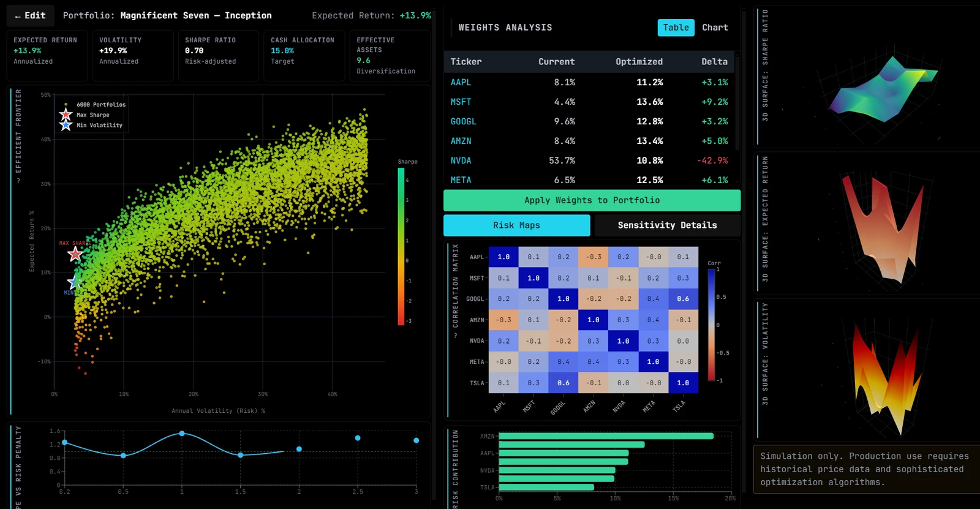Screen dimensions: 980x509
Task: Select the Min Volatility legend star icon
Action: click(x=66, y=125)
